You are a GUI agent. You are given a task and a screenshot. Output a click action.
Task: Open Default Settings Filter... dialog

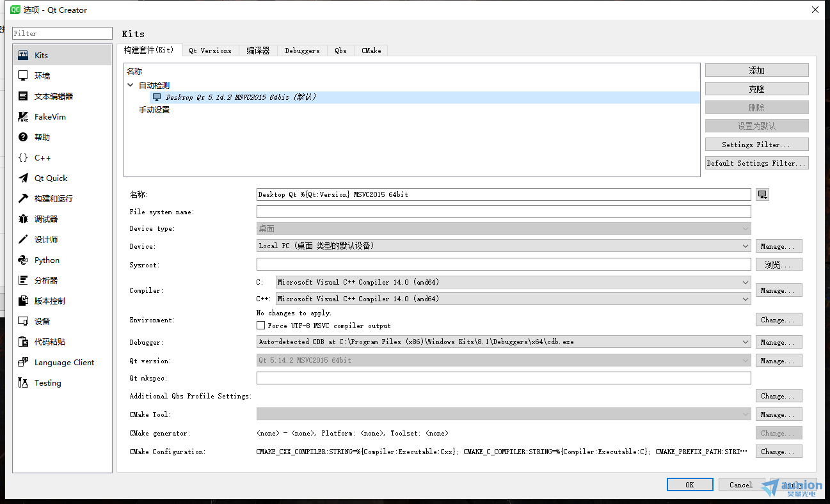point(757,163)
